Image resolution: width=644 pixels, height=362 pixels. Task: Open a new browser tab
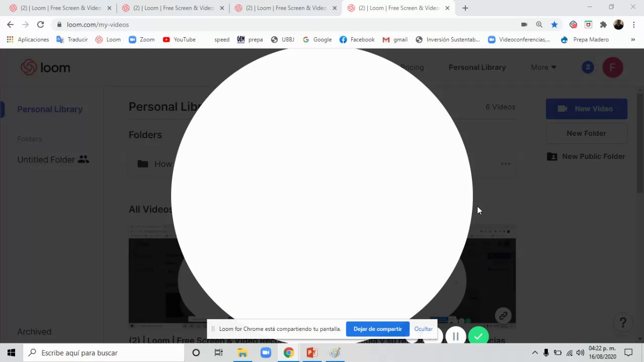465,8
